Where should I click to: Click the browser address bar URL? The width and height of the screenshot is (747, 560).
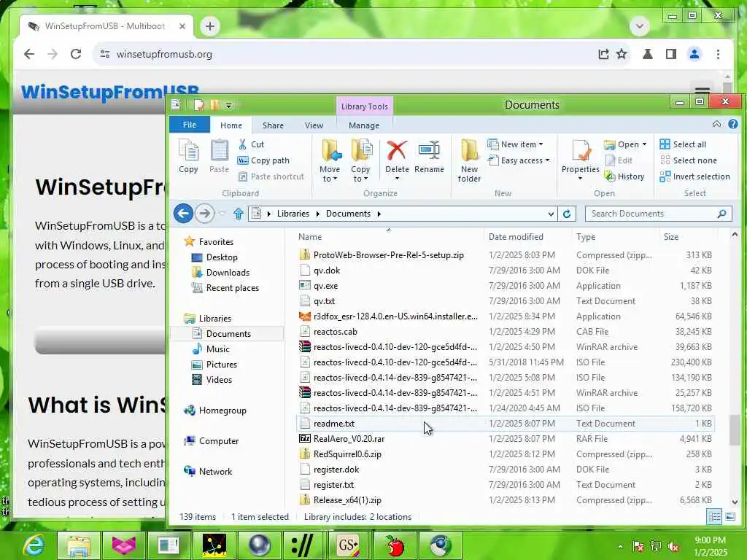[x=164, y=54]
